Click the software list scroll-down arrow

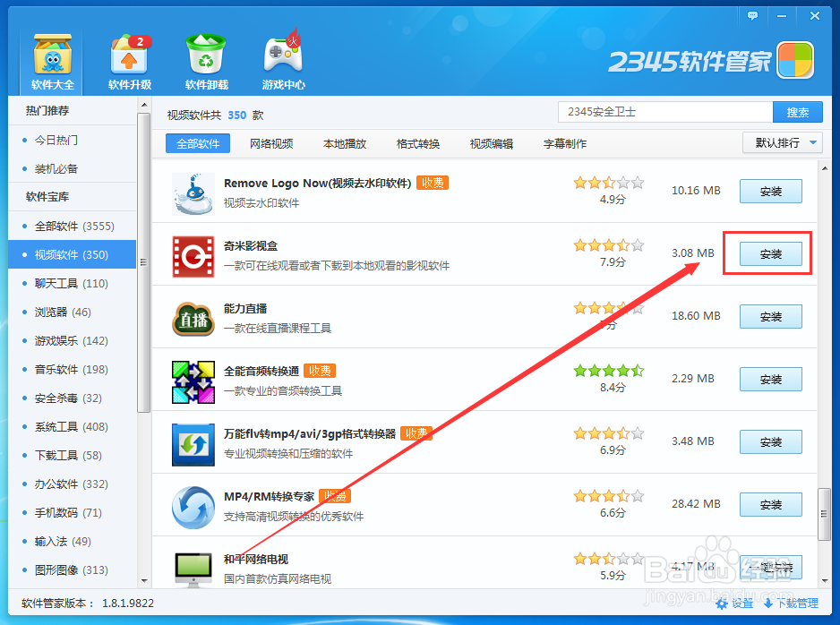(x=825, y=580)
